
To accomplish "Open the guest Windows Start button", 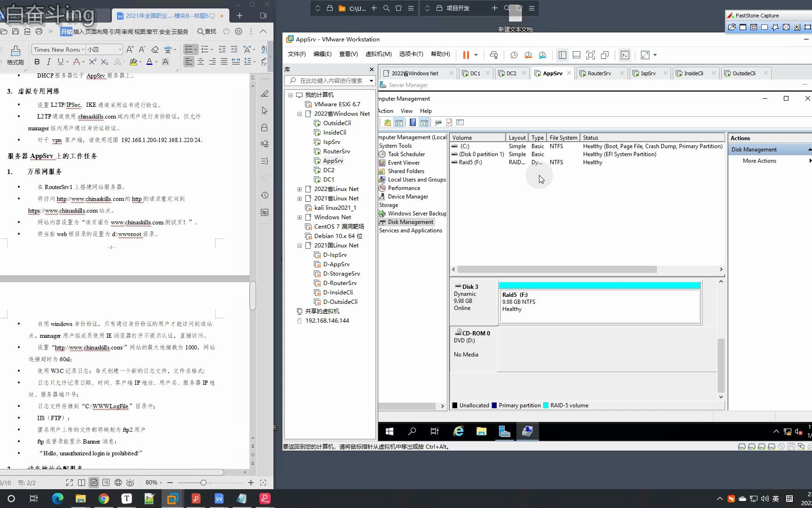I will coord(389,431).
